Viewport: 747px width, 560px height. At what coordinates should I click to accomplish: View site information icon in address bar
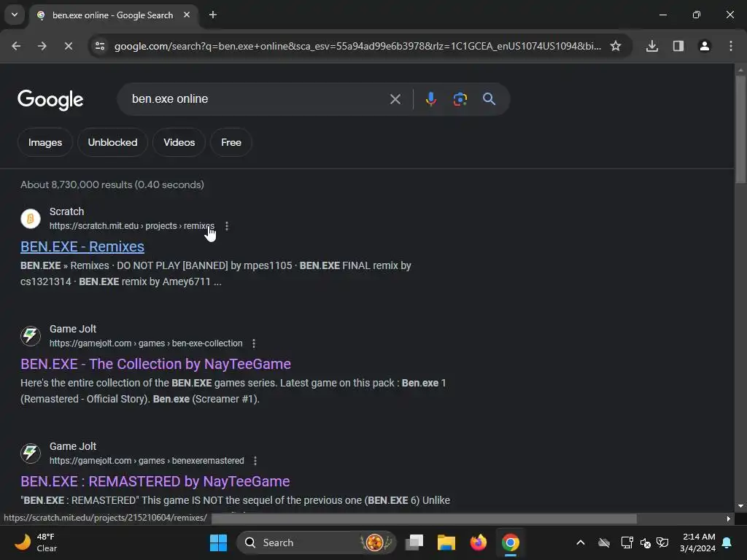(100, 46)
